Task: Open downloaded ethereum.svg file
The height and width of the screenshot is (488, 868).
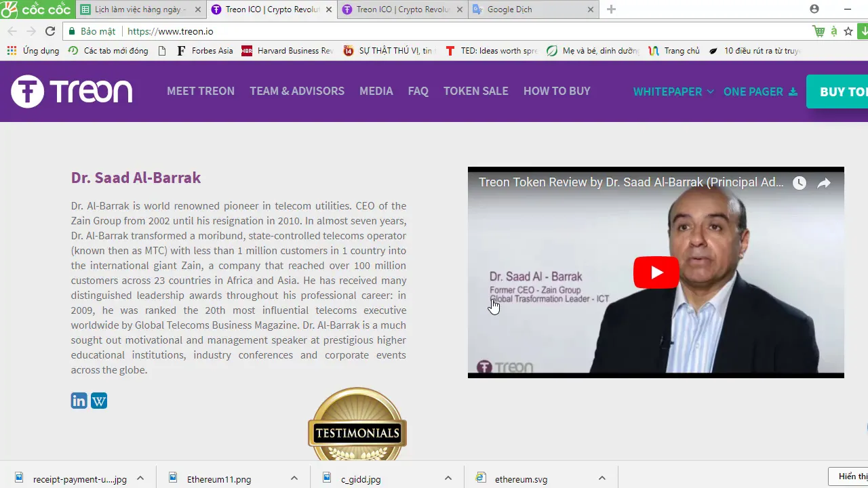Action: point(513,479)
